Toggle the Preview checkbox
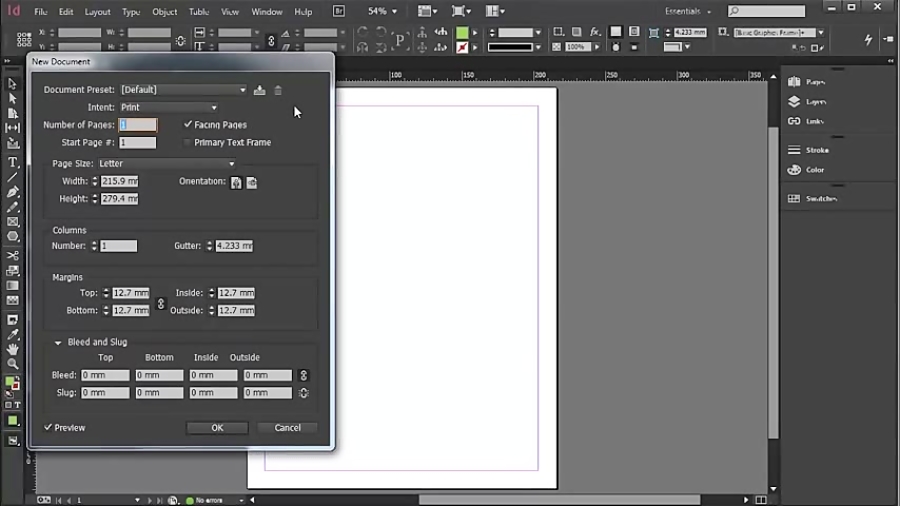This screenshot has width=900, height=506. pos(48,427)
